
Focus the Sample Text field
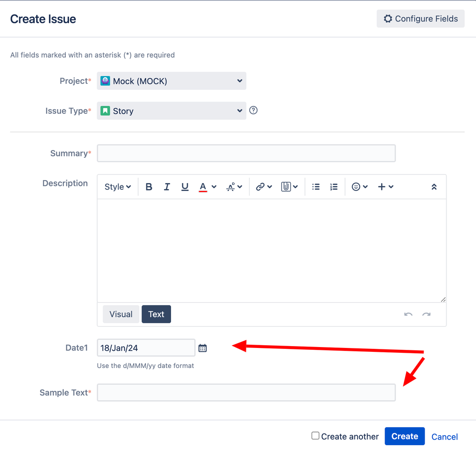coord(246,393)
